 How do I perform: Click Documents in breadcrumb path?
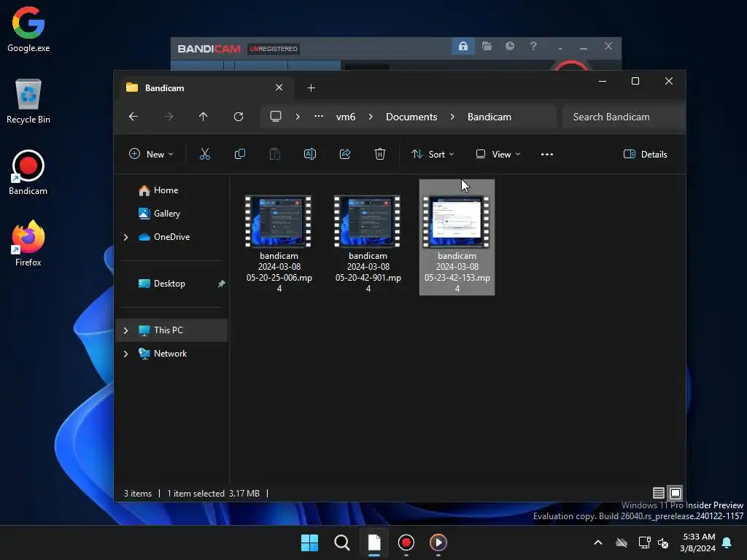(411, 117)
